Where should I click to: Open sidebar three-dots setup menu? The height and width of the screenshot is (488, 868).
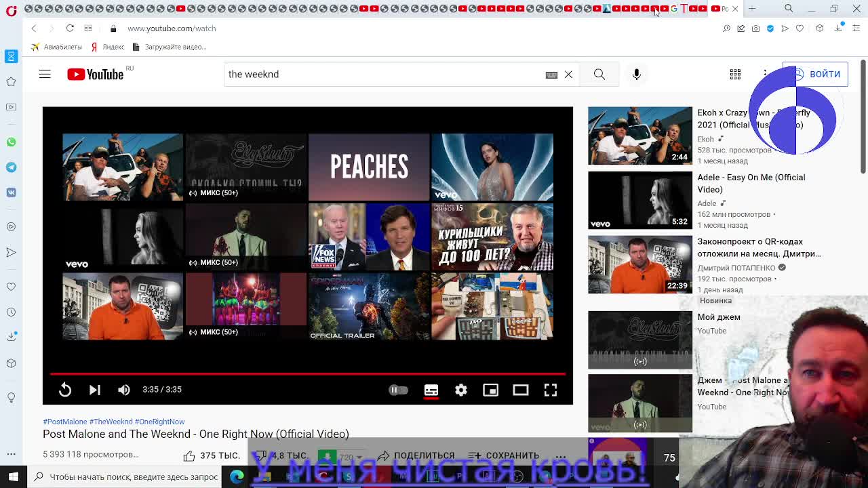(11, 454)
